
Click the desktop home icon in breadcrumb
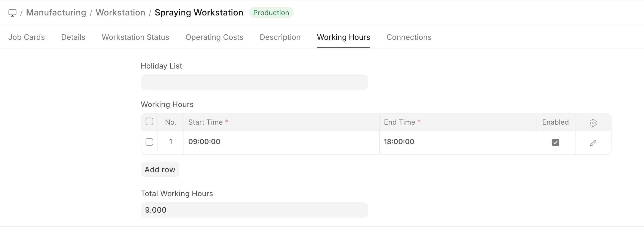tap(12, 13)
